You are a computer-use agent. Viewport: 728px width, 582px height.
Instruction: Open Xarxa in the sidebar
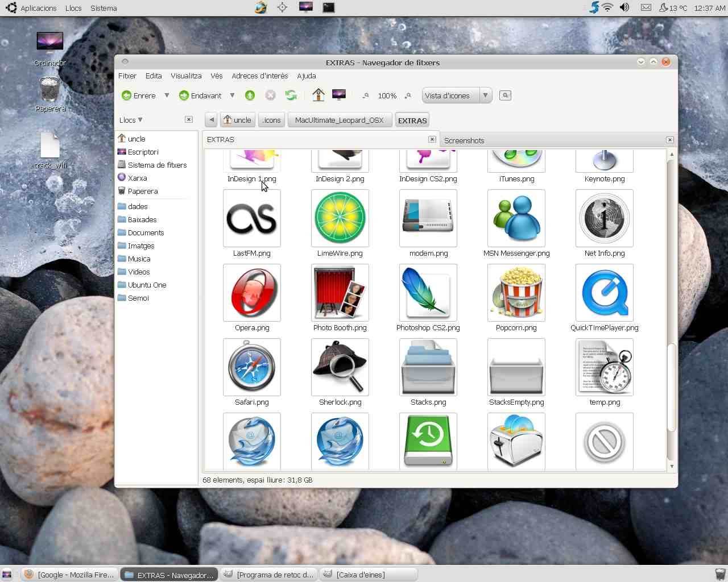(137, 178)
